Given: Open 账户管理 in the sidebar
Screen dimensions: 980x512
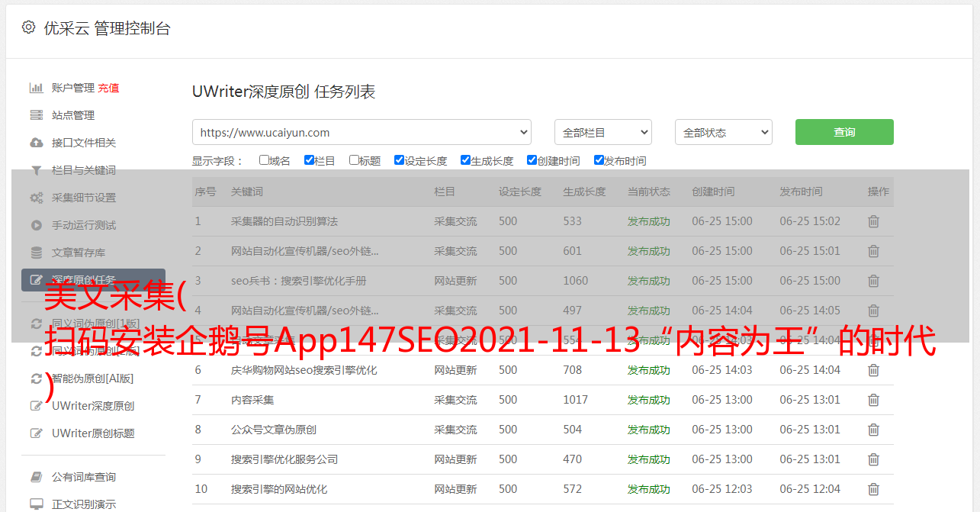Looking at the screenshot, I should coord(73,88).
